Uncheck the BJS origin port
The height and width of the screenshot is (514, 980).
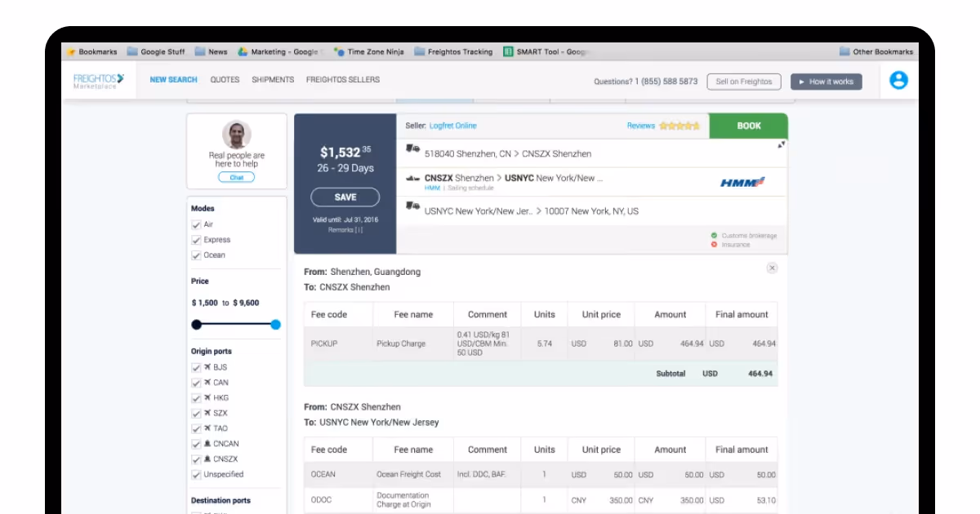(x=196, y=367)
